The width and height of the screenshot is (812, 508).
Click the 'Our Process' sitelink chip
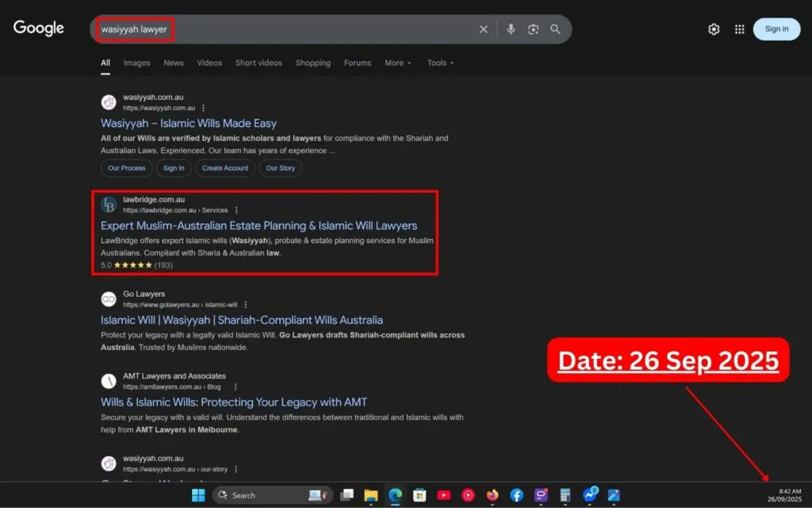127,168
